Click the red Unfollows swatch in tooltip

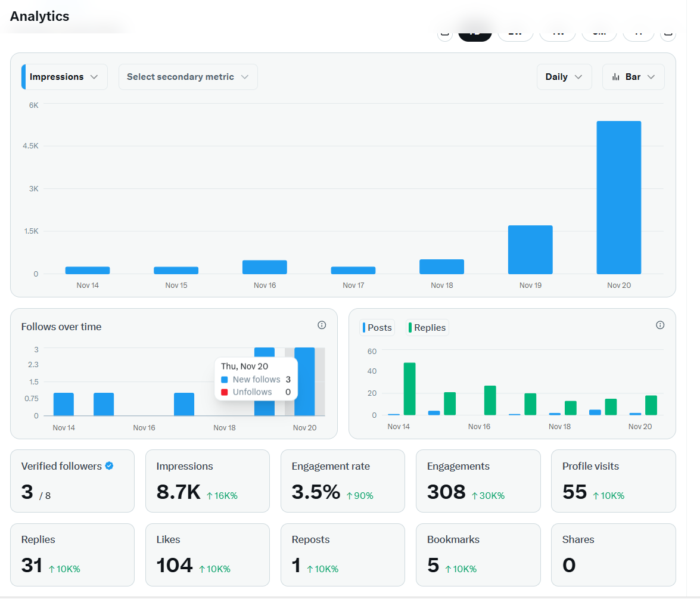225,392
